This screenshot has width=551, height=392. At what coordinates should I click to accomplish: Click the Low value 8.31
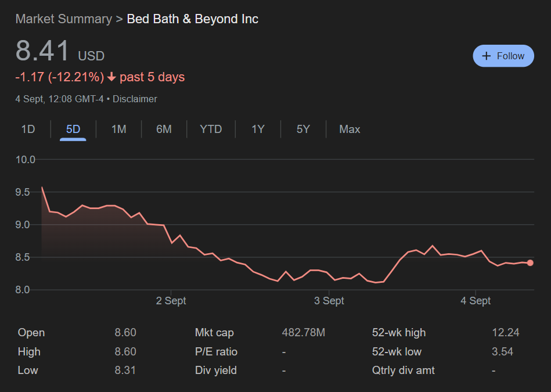point(125,370)
